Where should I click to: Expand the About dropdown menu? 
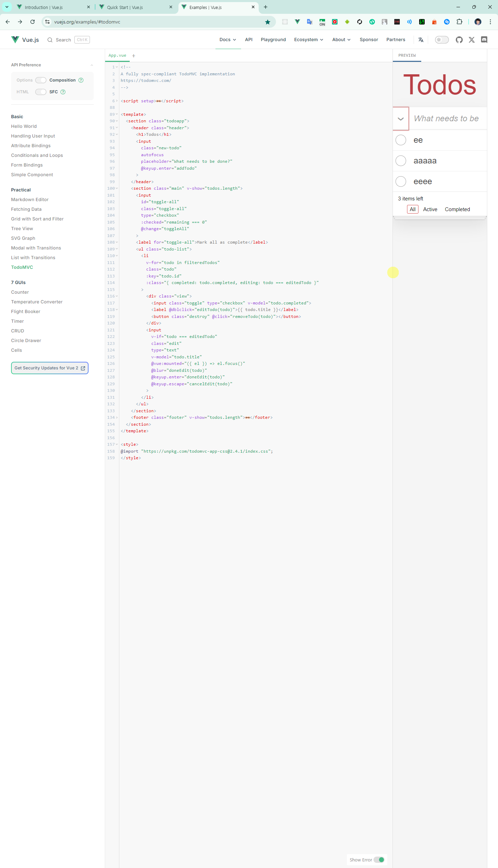tap(342, 40)
